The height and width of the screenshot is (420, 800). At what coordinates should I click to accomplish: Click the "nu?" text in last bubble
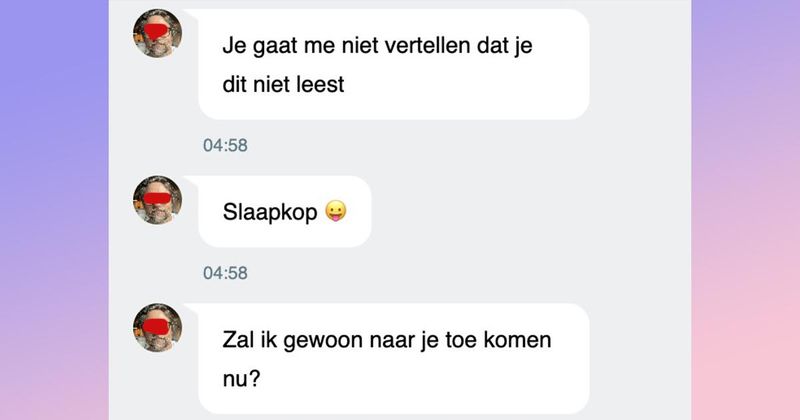coord(241,379)
